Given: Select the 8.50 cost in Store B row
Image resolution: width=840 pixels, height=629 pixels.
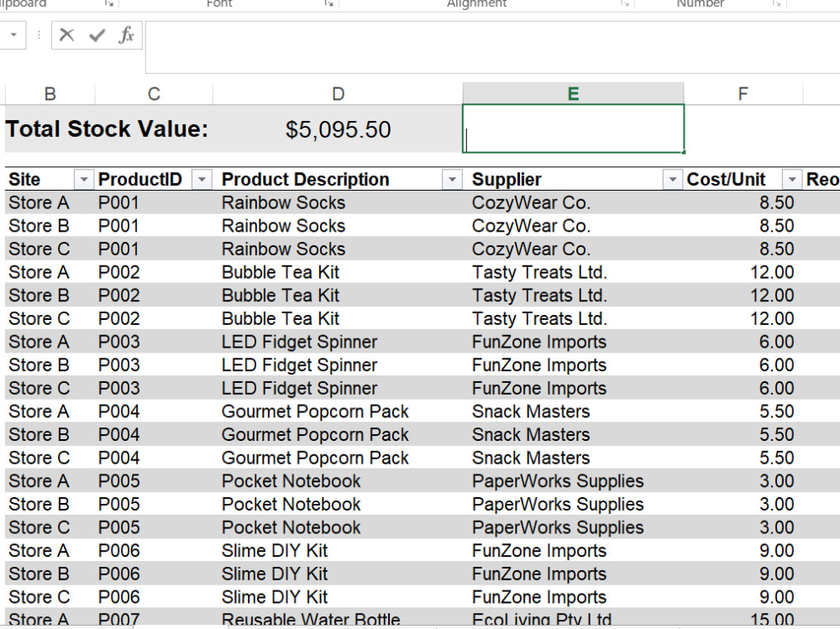Looking at the screenshot, I should pyautogui.click(x=743, y=226).
